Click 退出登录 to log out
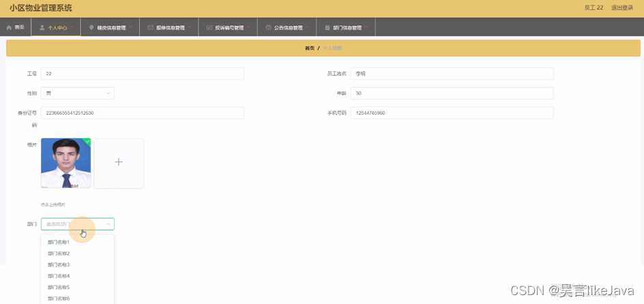 point(621,8)
